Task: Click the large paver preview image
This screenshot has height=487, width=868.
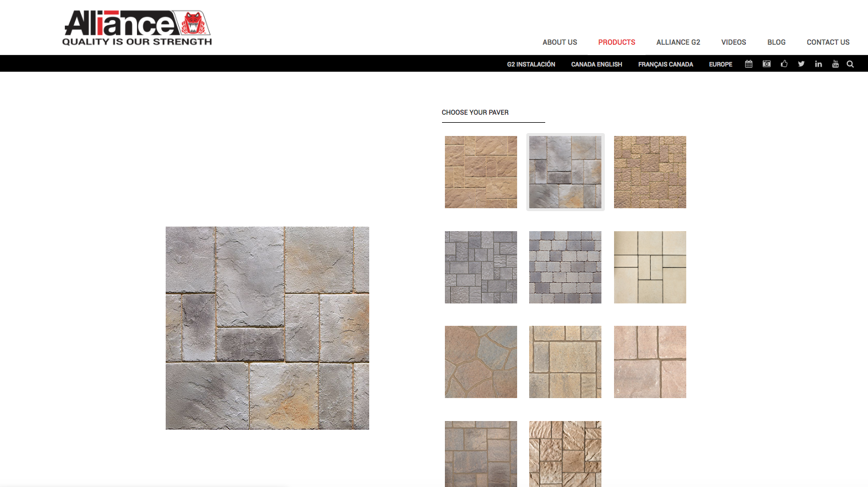Action: coord(267,328)
